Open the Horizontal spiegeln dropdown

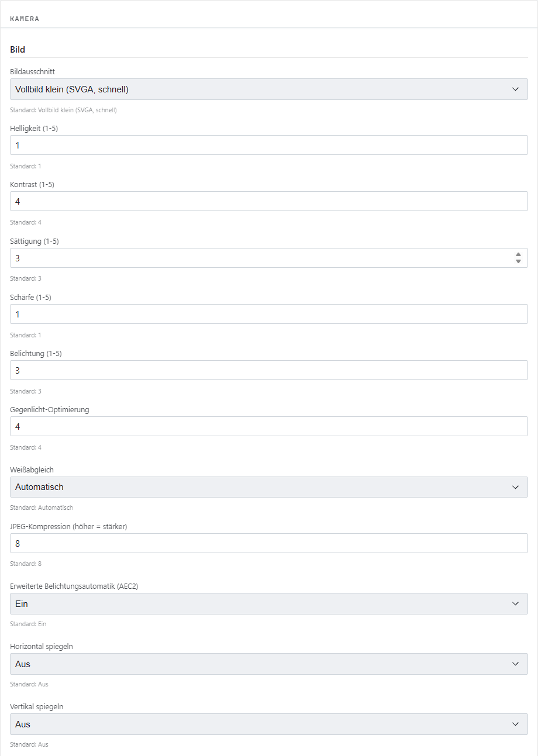(x=269, y=664)
